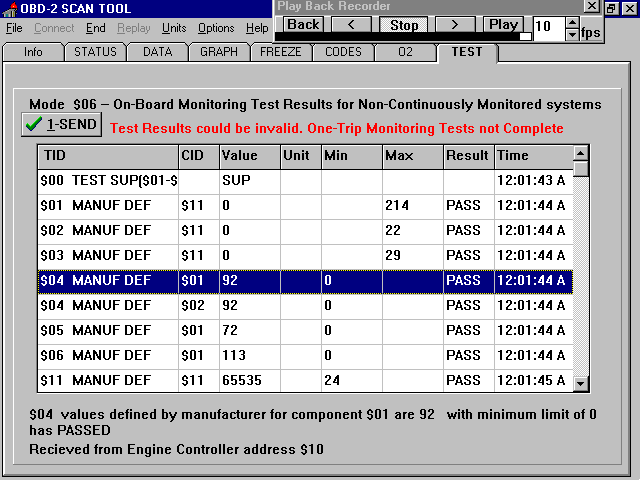Switch to the DATA tab
The width and height of the screenshot is (640, 480).
click(158, 52)
